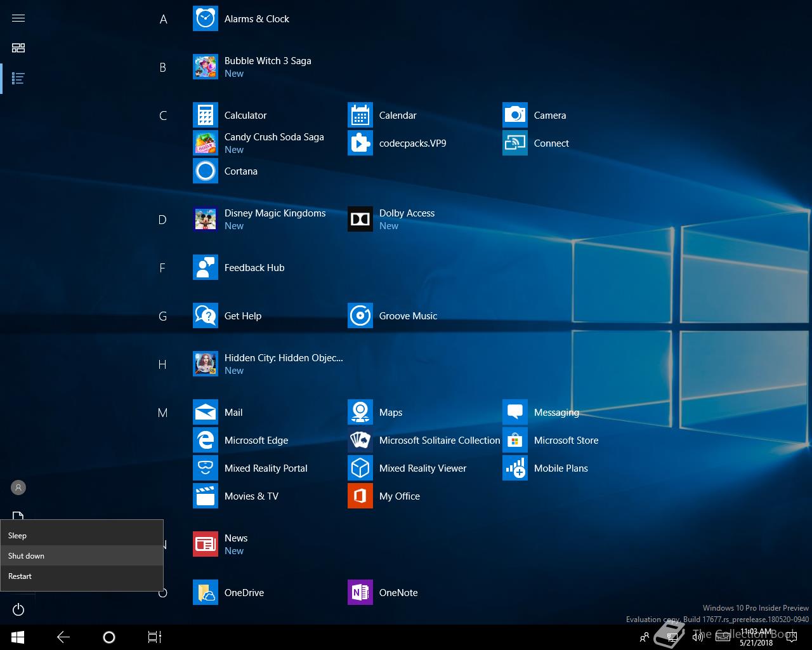Open the Alarms & Clock app icon

point(205,19)
